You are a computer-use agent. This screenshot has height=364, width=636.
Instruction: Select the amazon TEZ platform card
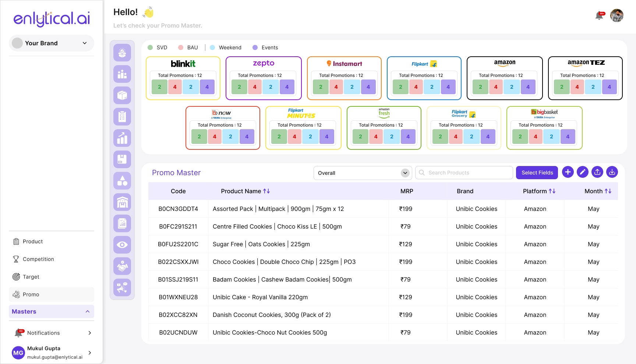tap(585, 78)
